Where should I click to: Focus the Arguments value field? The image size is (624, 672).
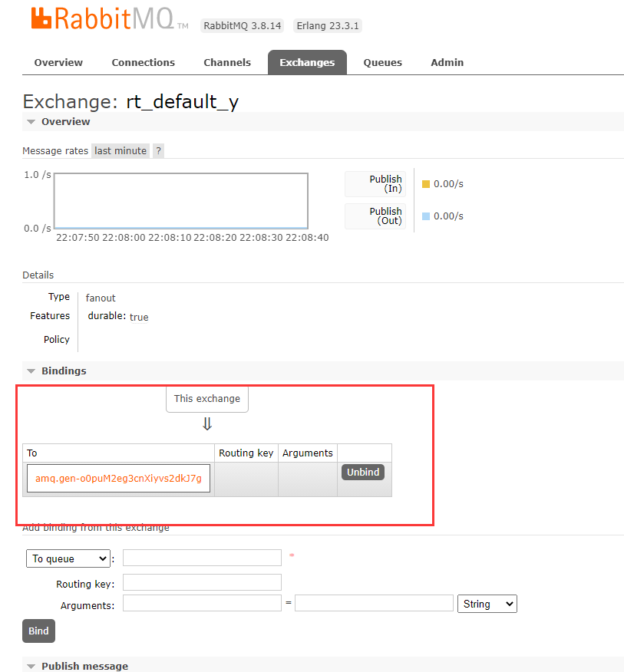click(374, 603)
